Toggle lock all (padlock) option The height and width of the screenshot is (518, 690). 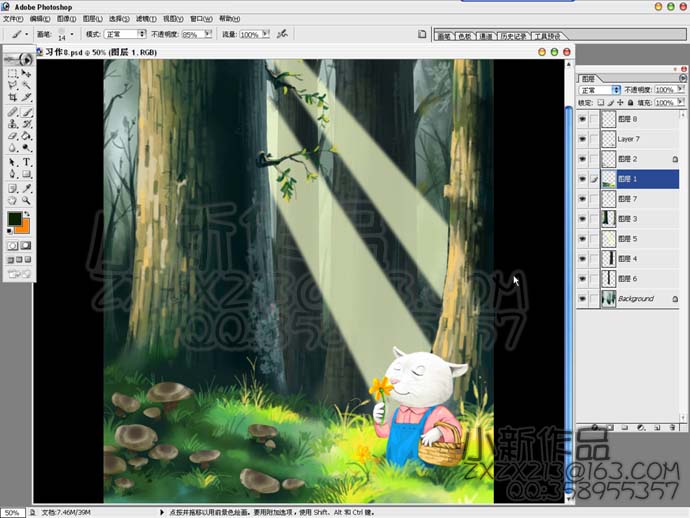pos(630,103)
